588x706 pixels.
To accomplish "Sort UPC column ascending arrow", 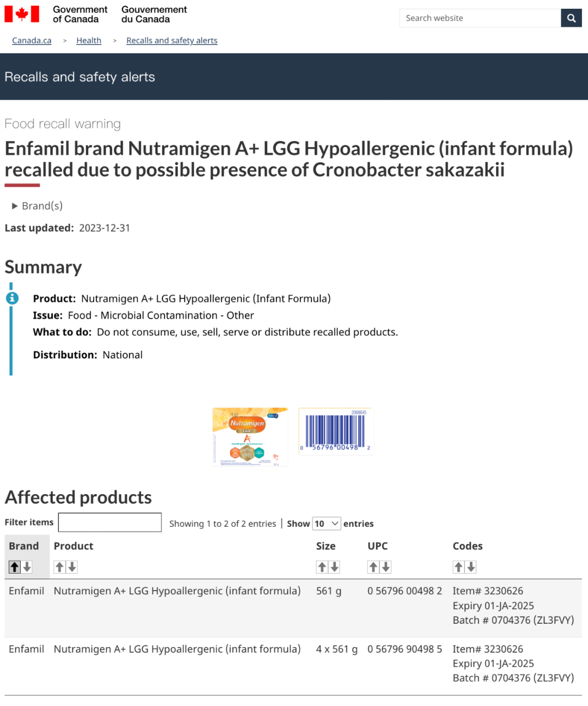I will pyautogui.click(x=373, y=567).
